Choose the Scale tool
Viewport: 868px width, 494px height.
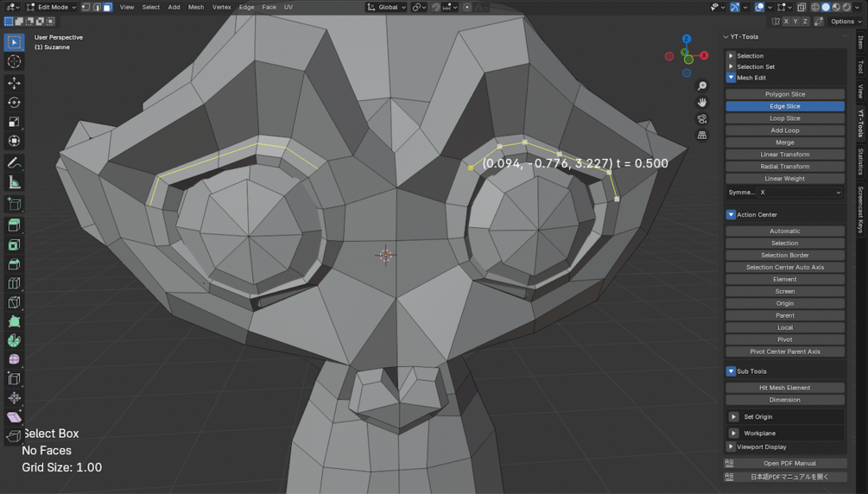14,122
